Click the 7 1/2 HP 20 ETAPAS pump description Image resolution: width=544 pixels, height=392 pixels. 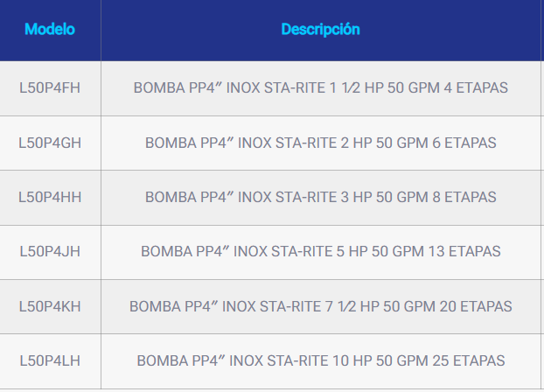(320, 306)
